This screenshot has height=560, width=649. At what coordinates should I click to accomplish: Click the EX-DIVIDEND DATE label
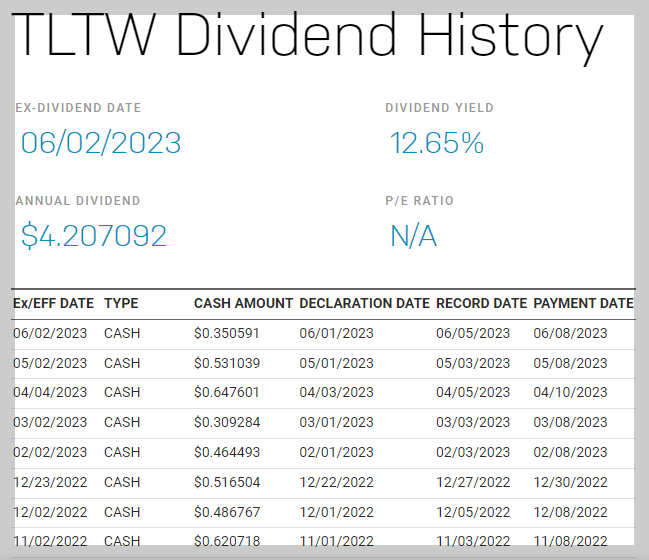78,108
